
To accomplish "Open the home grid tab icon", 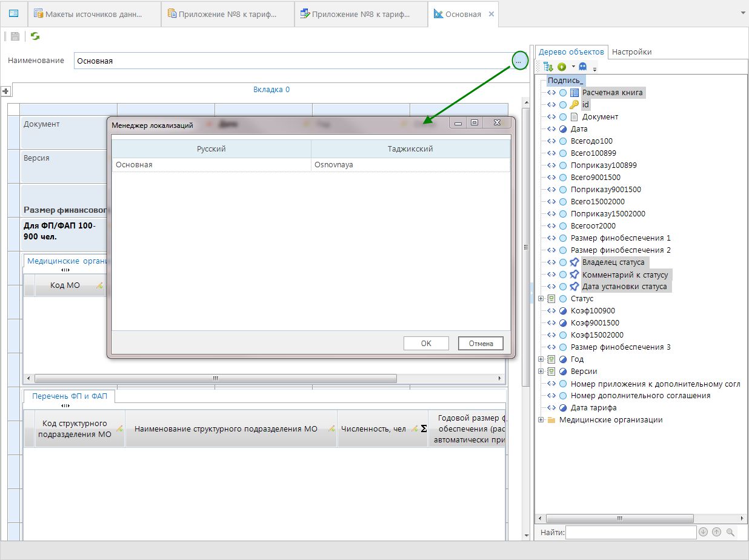I will pos(13,13).
